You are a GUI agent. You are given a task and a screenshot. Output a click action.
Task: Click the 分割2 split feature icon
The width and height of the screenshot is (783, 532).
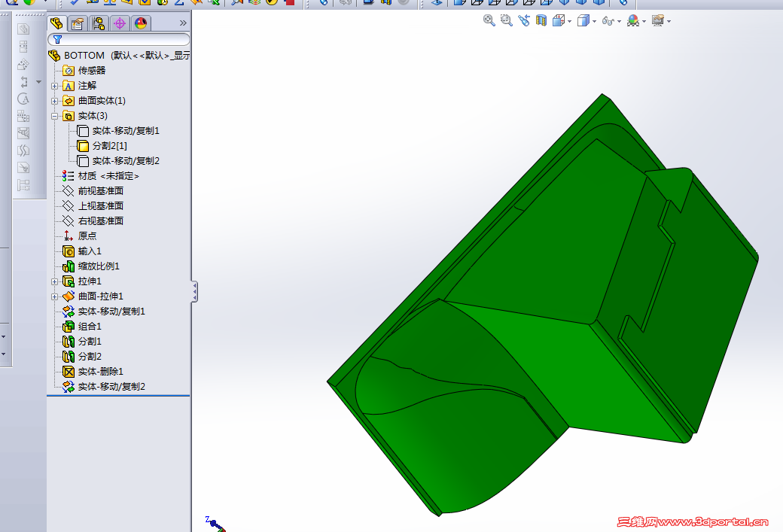69,357
